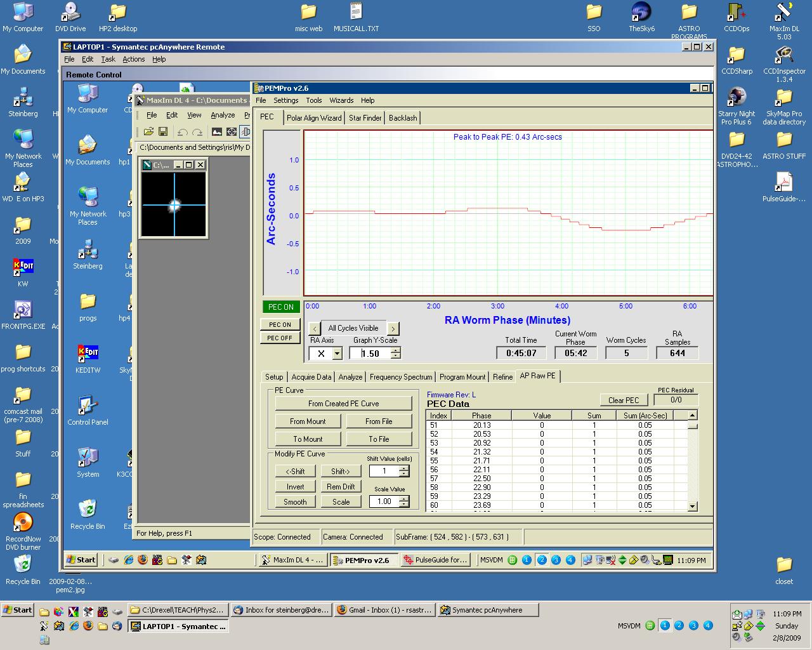The width and height of the screenshot is (812, 650).
Task: Click the Undo icon in MaxIm DL toolbar
Action: (x=182, y=132)
